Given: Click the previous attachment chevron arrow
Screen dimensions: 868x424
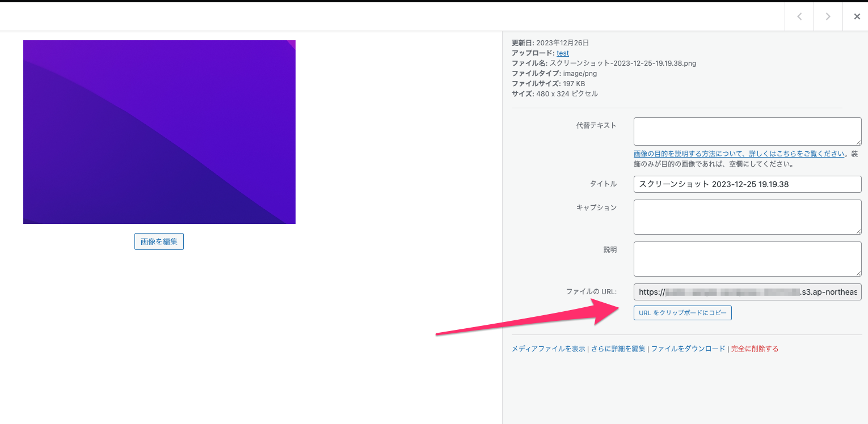Looking at the screenshot, I should point(799,16).
